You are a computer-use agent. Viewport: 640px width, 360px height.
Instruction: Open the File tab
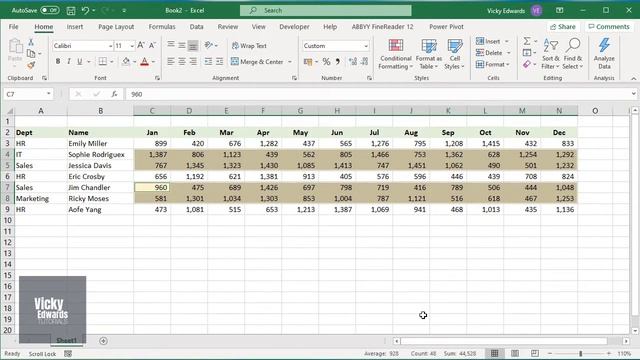(13, 27)
